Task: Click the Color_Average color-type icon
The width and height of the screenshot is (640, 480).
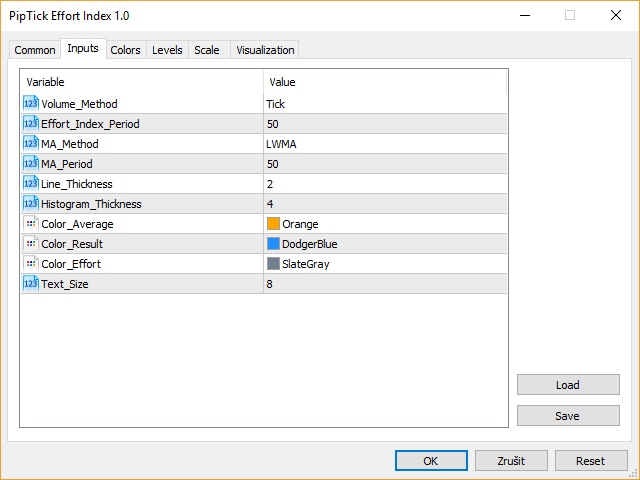Action: pos(30,224)
